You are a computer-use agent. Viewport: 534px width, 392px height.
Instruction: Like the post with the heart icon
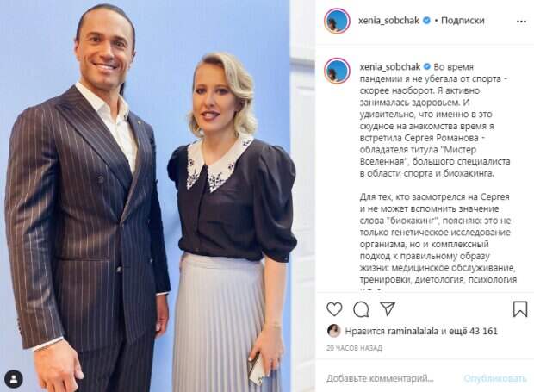click(334, 309)
